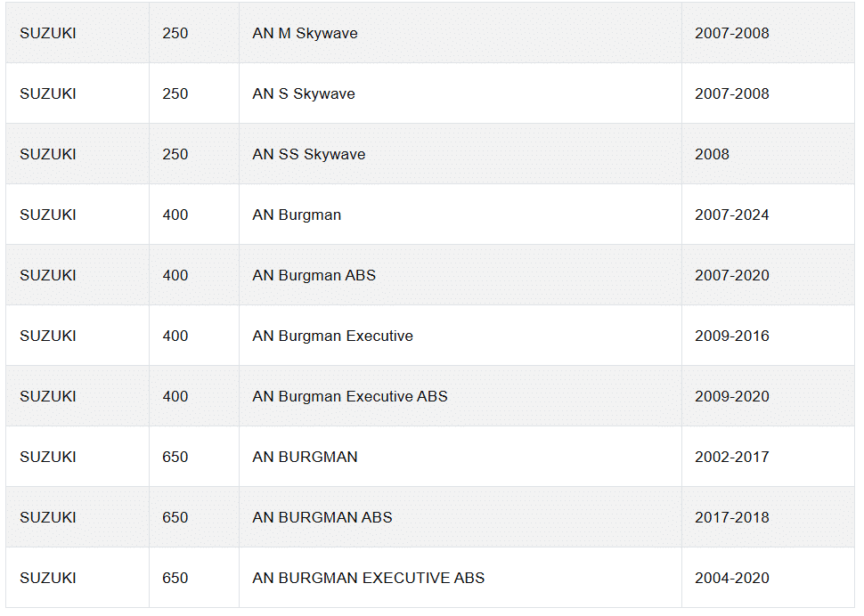Click 250 in the AN S Skywave row
This screenshot has width=864, height=616.
[x=175, y=93]
